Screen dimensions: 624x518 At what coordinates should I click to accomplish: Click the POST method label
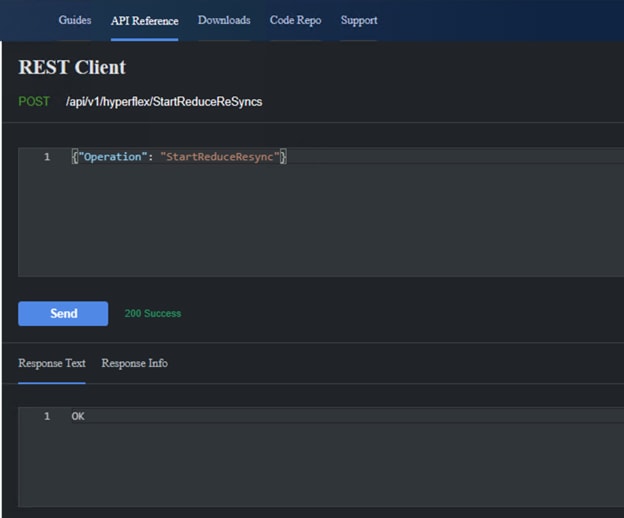click(34, 101)
